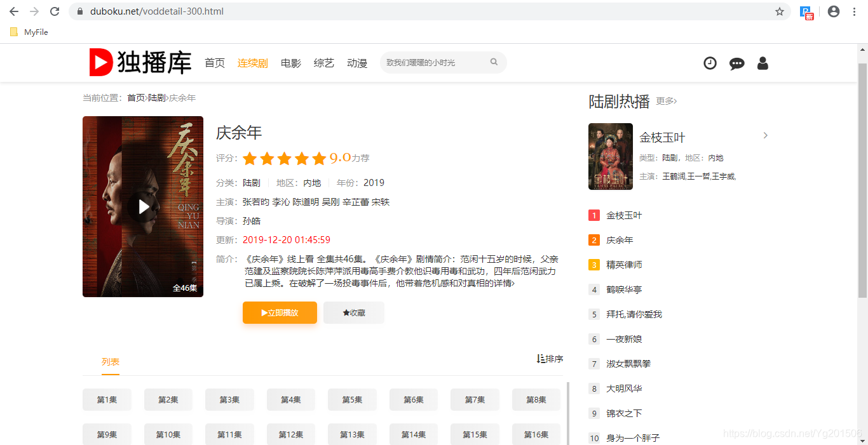
Task: Click the browser back arrow
Action: (x=14, y=11)
